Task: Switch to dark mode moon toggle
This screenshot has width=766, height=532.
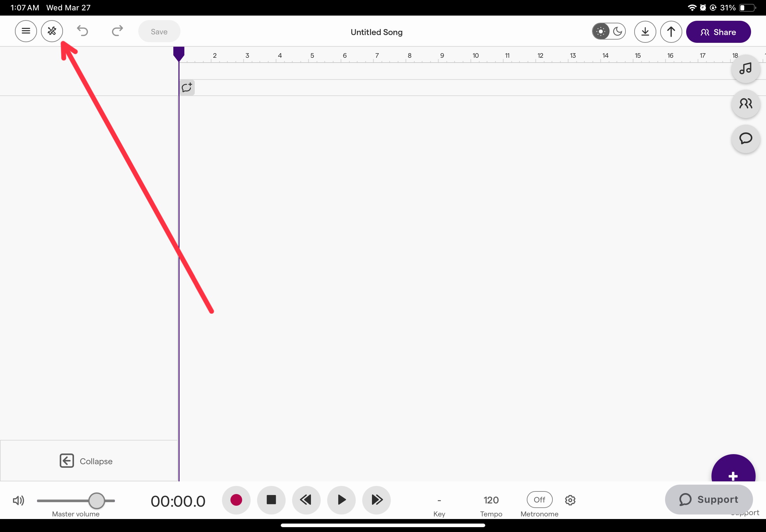Action: point(617,32)
